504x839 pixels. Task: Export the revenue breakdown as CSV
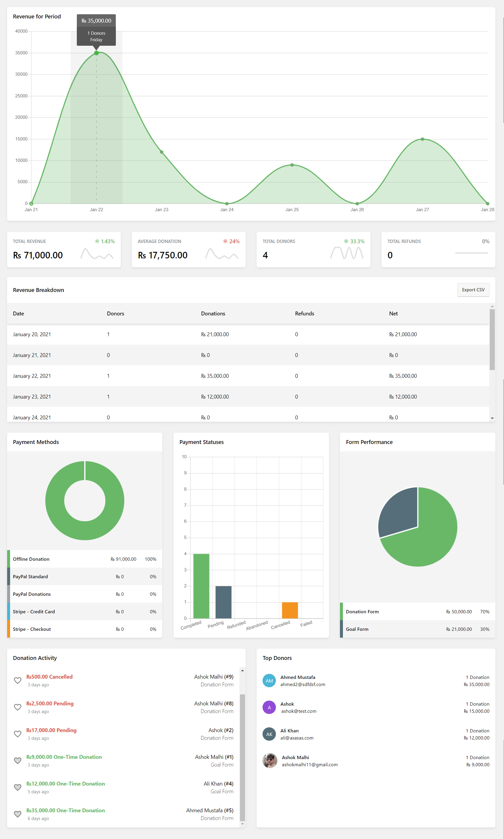click(473, 290)
